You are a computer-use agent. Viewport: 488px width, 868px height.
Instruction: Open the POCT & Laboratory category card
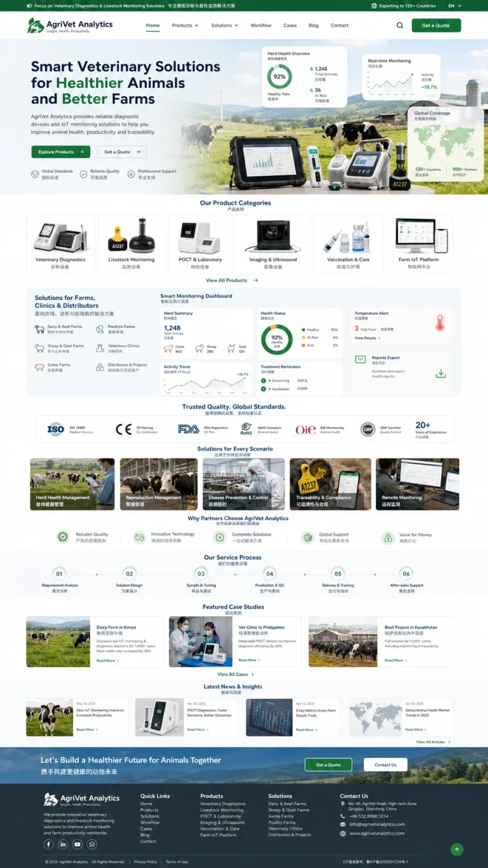point(200,244)
